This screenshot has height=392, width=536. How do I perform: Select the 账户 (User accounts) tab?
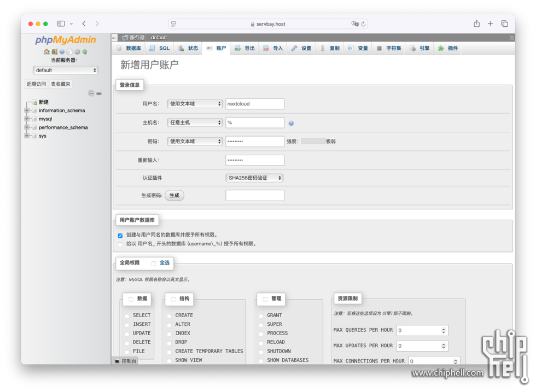(216, 48)
